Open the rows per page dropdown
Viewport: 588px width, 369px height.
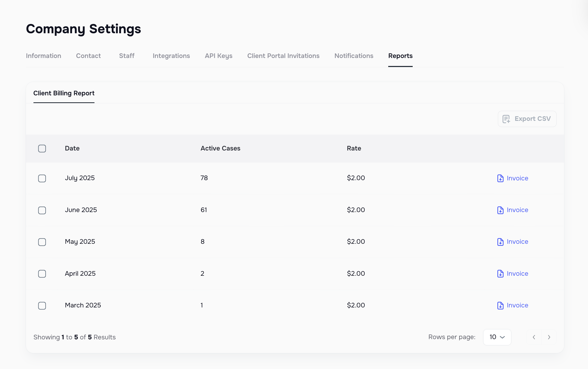pyautogui.click(x=497, y=337)
